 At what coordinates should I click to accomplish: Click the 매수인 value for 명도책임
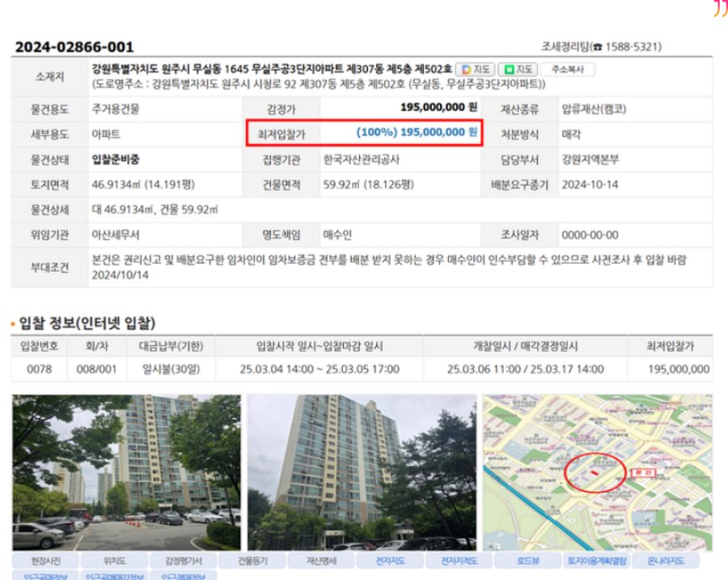337,235
